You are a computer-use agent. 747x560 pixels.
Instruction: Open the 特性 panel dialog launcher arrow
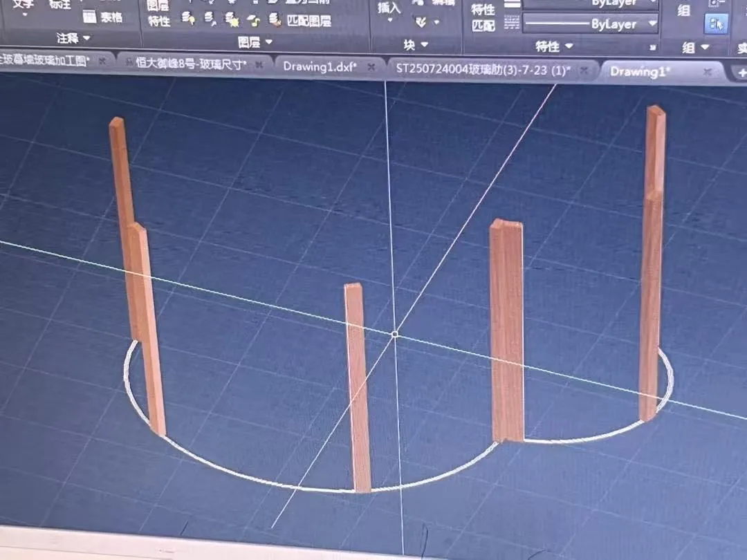coord(652,47)
